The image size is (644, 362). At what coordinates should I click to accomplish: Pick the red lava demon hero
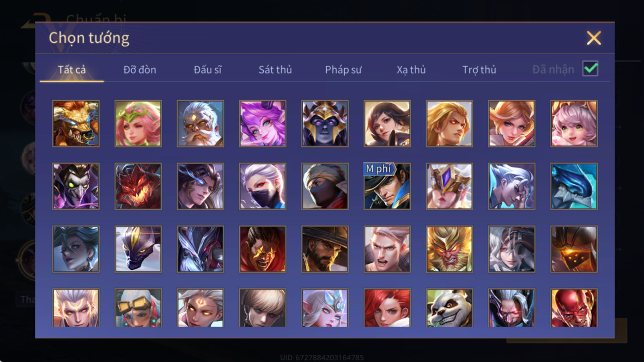[x=138, y=186]
